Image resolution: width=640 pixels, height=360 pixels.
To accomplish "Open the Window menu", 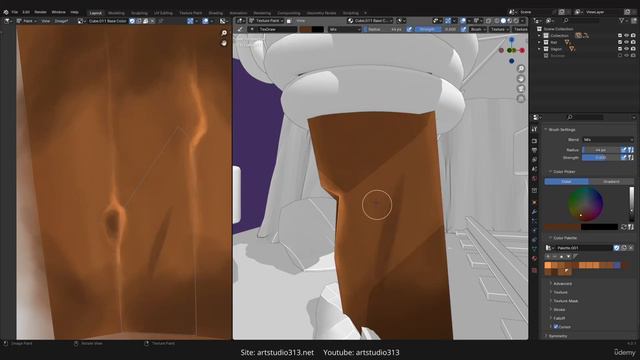I will pyautogui.click(x=58, y=12).
